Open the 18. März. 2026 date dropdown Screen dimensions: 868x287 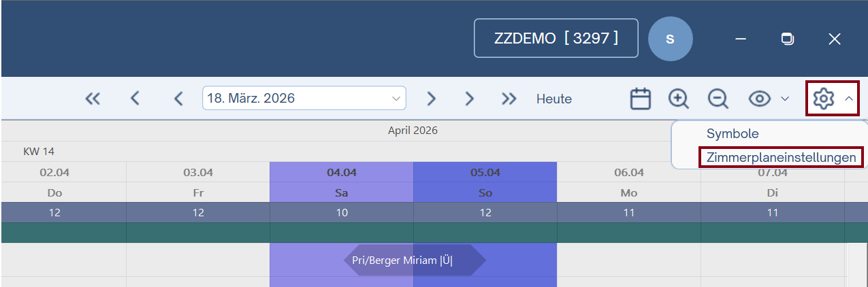point(304,98)
